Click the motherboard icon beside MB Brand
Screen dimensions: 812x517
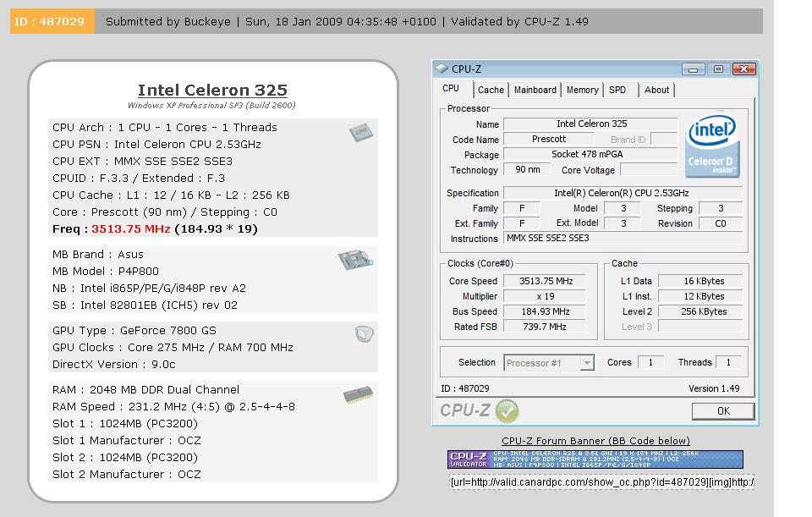tap(355, 259)
